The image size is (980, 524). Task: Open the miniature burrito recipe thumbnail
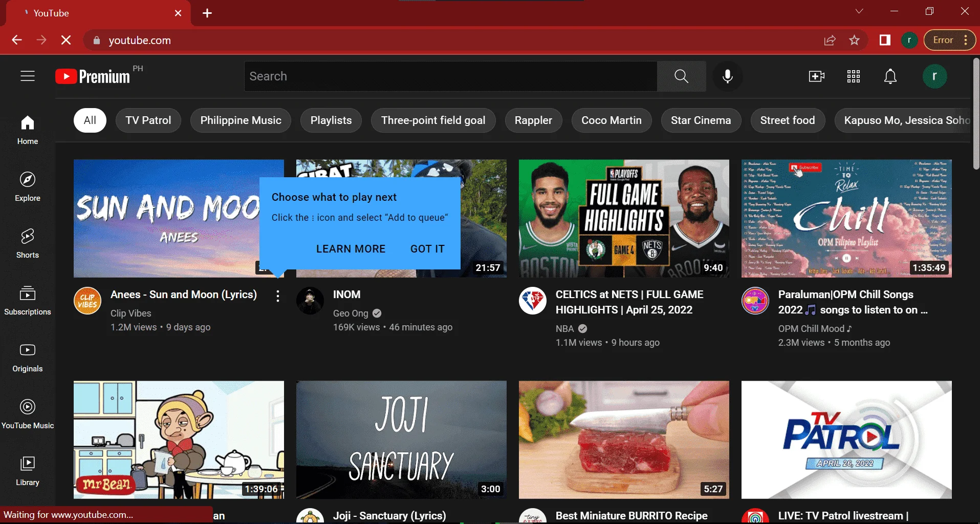624,439
